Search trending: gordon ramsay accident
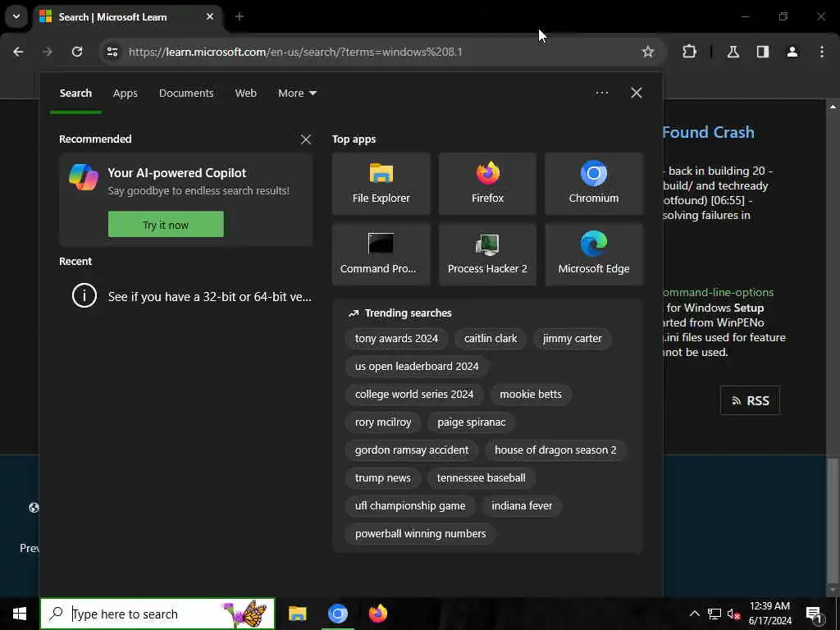 tap(412, 450)
